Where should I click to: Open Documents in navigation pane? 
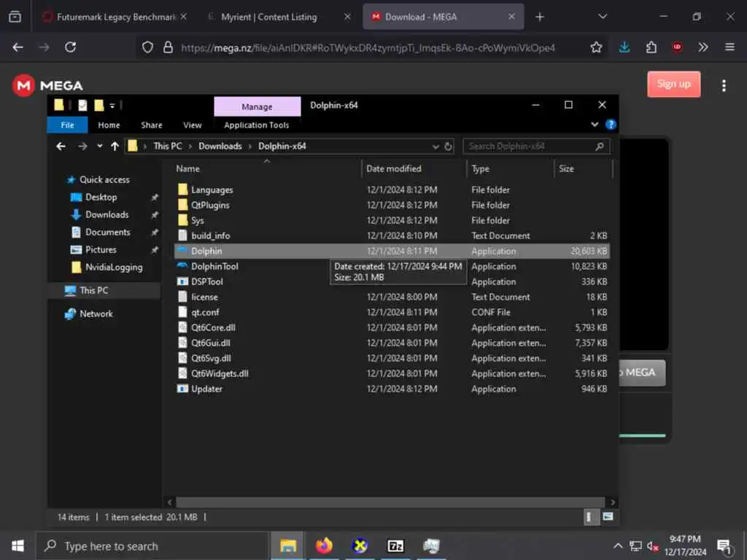(108, 233)
